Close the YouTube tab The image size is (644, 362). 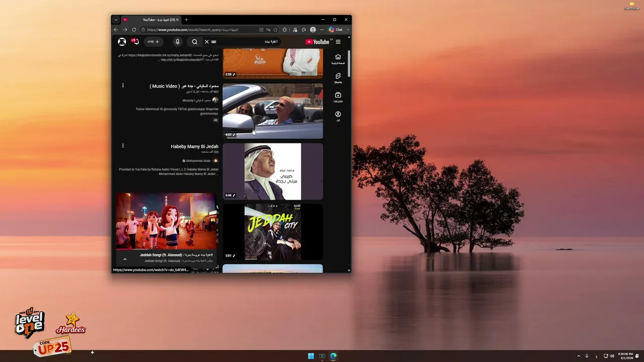click(x=177, y=20)
